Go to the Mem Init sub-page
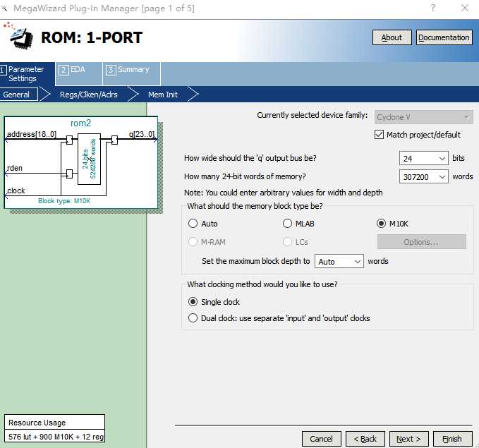 pos(163,95)
